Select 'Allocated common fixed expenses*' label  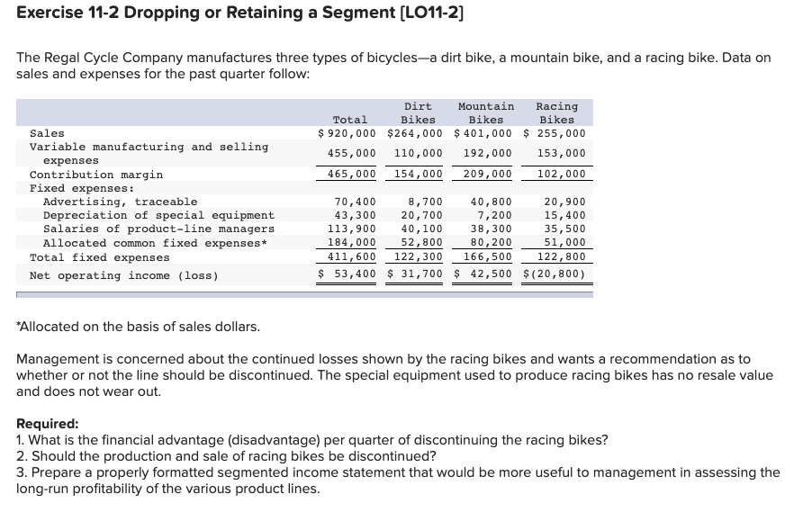[156, 243]
